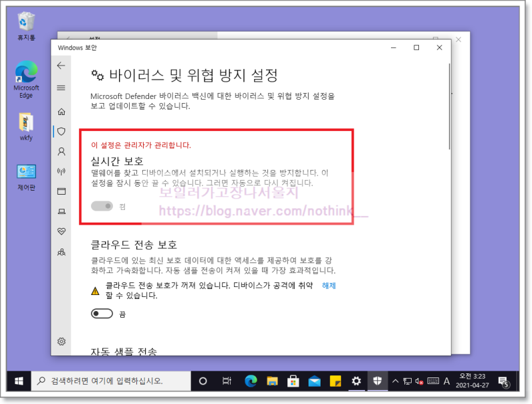Launch Edge from the taskbar
Viewport: 532px width, 404px height.
coord(251,381)
